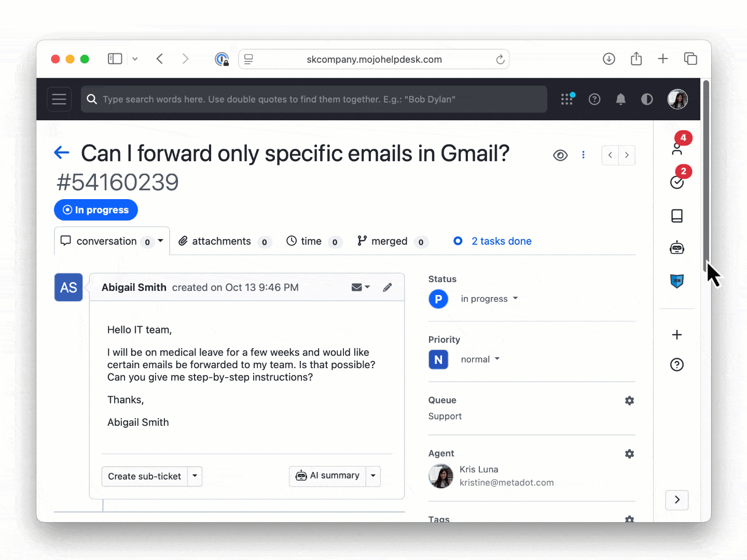
Task: Open the apps grid icon
Action: 568,99
